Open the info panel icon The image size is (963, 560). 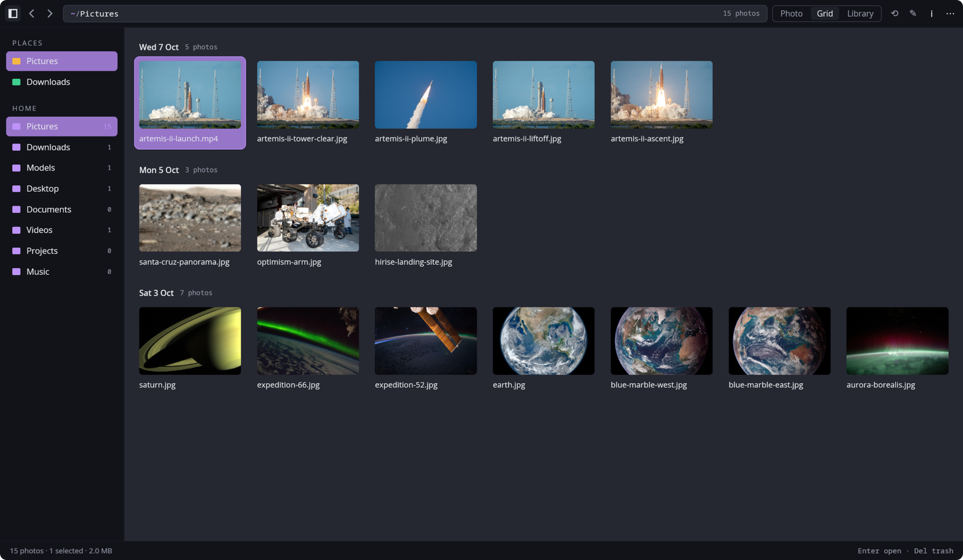[x=931, y=13]
